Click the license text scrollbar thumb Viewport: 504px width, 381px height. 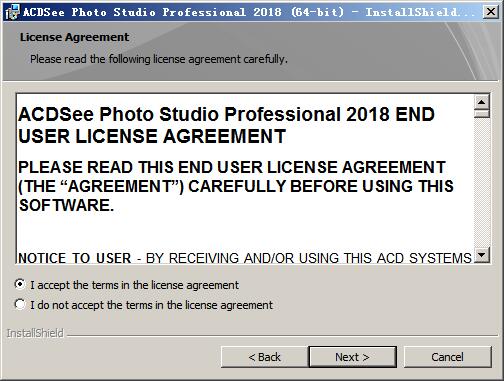[x=482, y=114]
